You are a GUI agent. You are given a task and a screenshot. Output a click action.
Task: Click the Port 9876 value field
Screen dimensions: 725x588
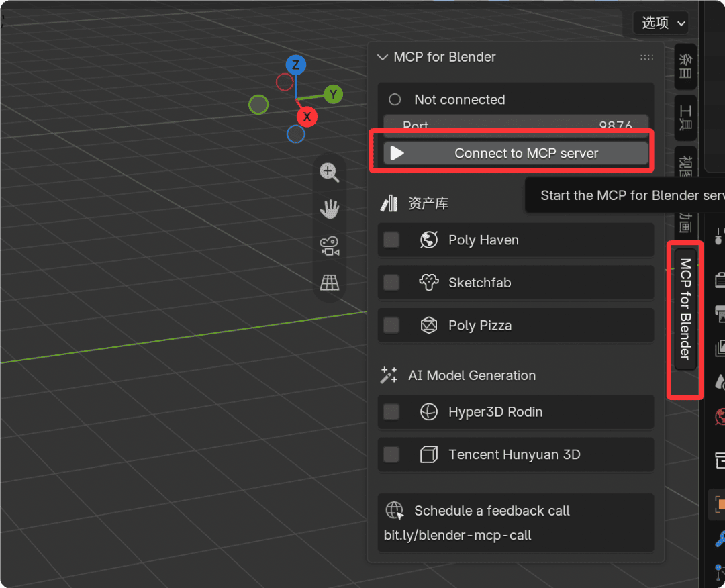pyautogui.click(x=516, y=124)
